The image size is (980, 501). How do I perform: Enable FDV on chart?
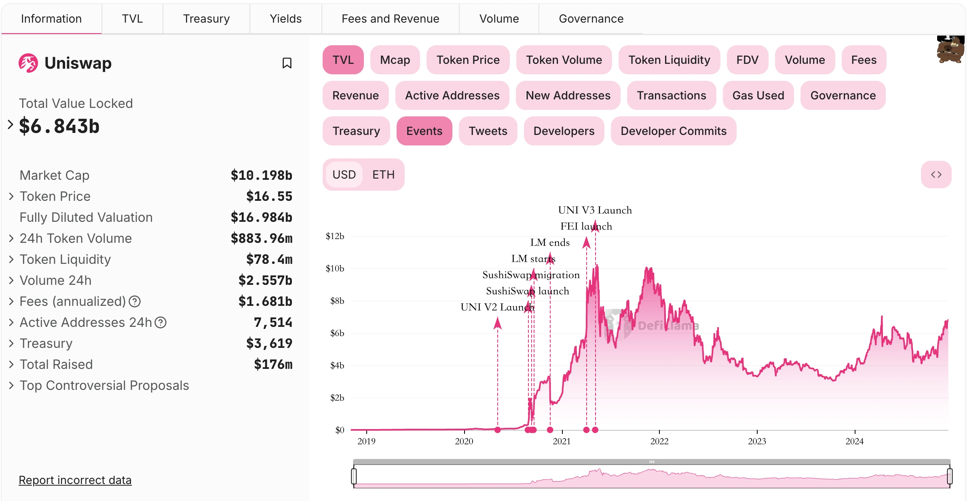(x=747, y=60)
